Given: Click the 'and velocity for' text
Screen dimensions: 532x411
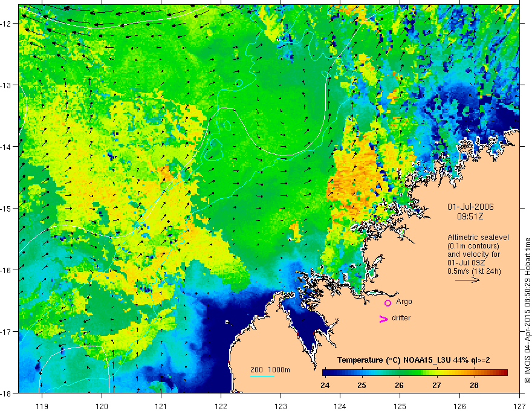Looking at the screenshot, I should [473, 254].
